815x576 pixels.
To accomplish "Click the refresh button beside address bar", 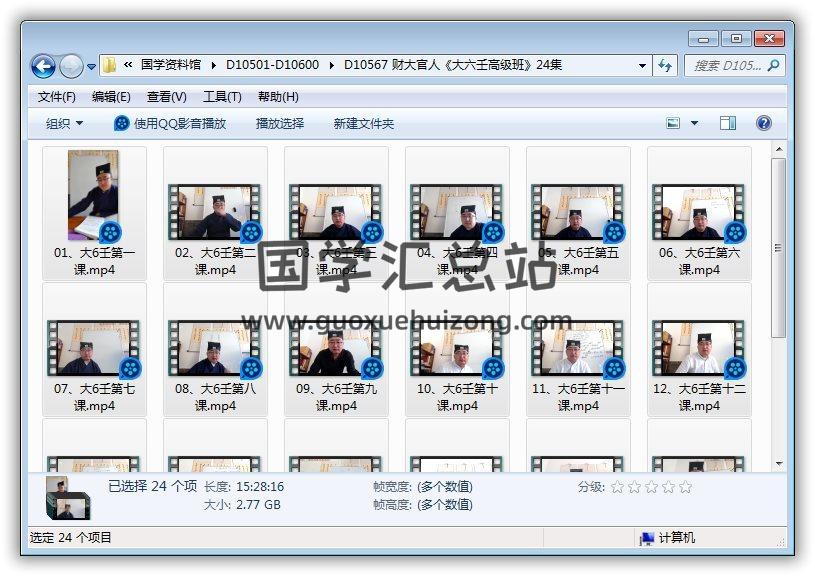I will coord(666,66).
